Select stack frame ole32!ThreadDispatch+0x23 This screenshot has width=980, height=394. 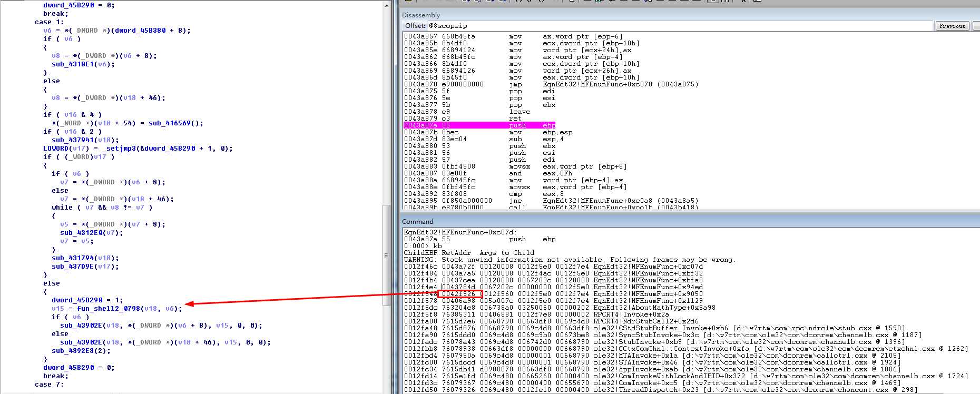coord(661,390)
